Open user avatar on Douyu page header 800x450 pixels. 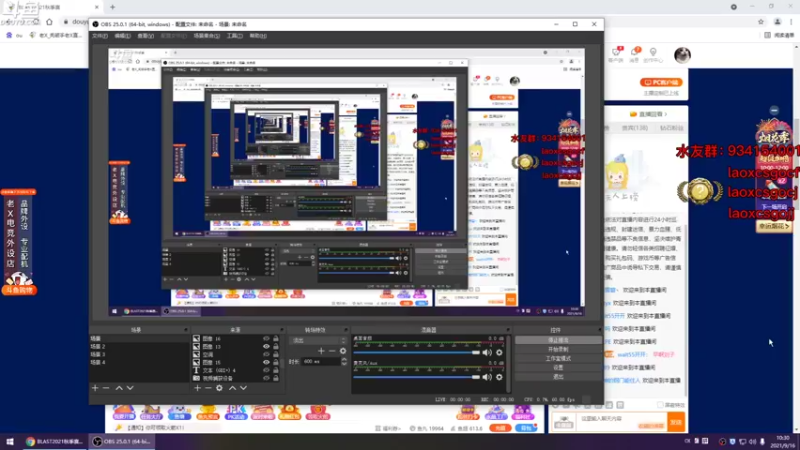(682, 55)
